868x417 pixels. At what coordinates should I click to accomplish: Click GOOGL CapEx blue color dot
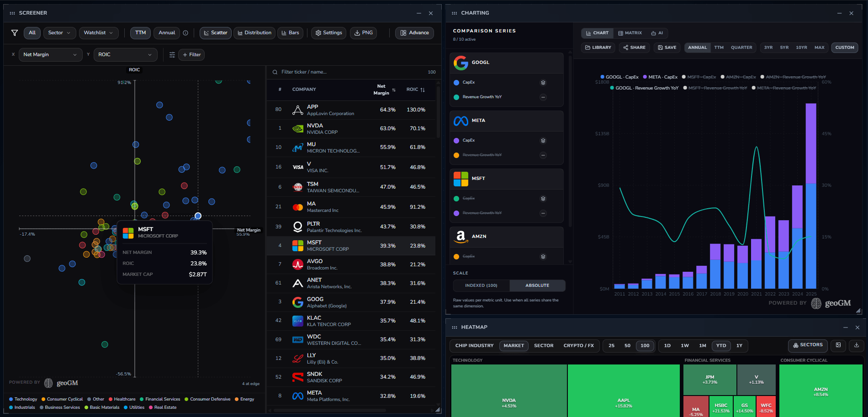456,83
